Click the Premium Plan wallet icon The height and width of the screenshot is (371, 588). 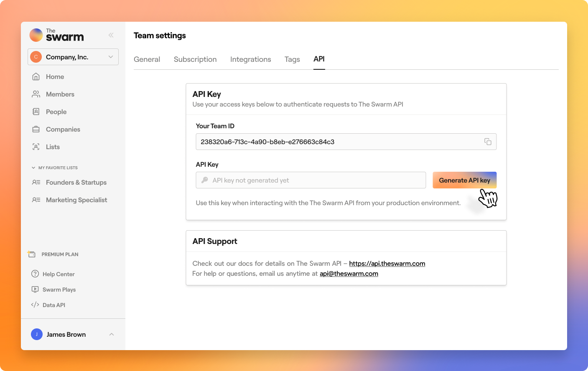tap(32, 254)
